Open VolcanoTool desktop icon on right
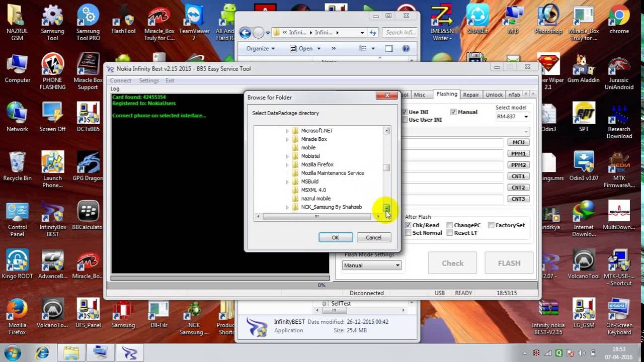This screenshot has width=644, height=362. 584,264
